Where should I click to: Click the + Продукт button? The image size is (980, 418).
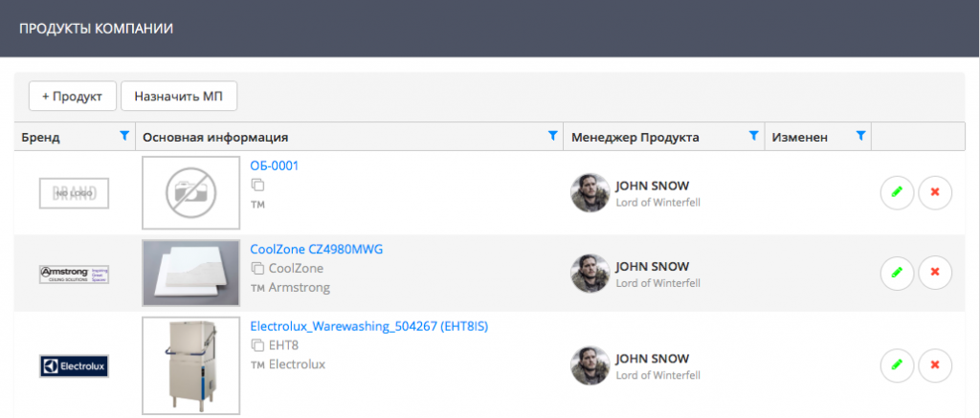pos(73,97)
